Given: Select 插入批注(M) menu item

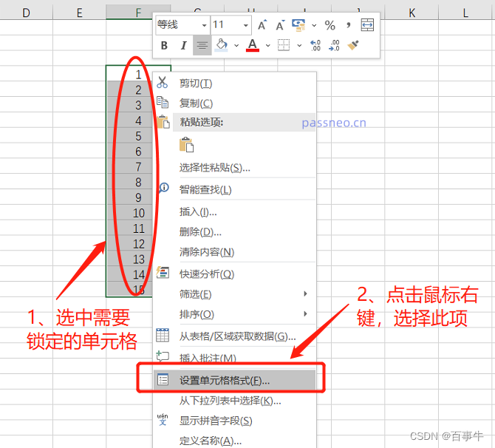Looking at the screenshot, I should click(234, 358).
